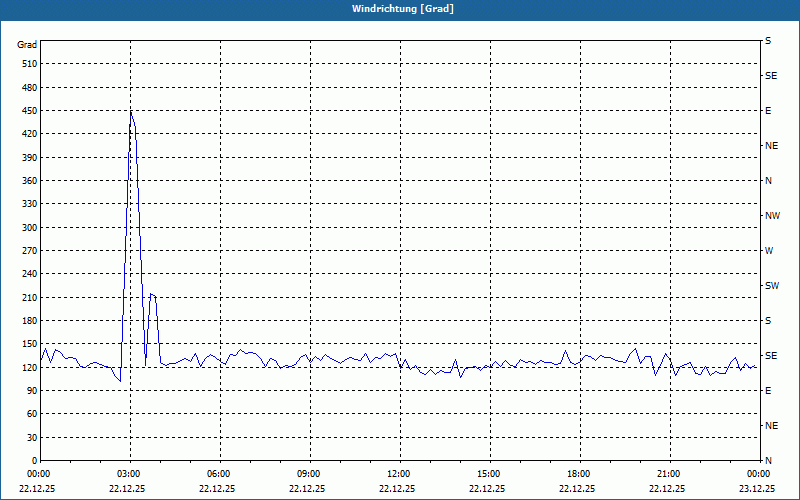
Task: Click the 180 y-axis label
Action: pos(30,321)
